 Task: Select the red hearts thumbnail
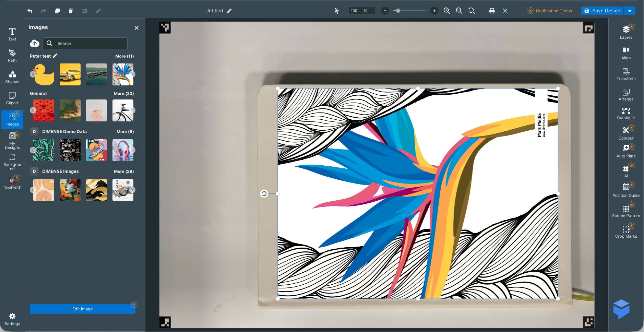[44, 110]
